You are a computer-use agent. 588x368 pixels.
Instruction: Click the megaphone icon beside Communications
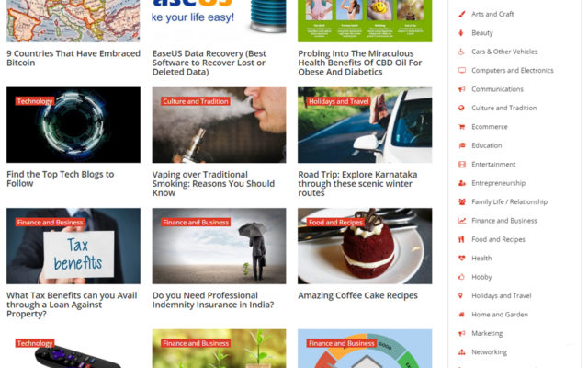[x=461, y=89]
